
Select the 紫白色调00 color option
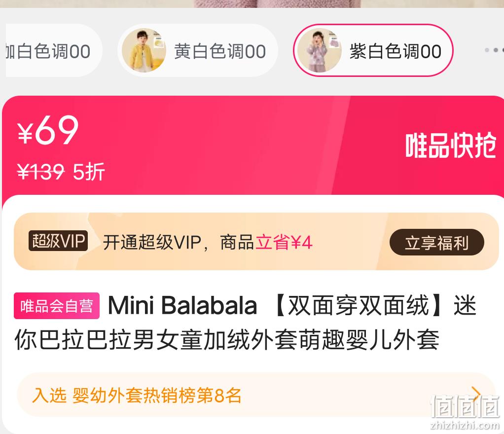pos(373,50)
